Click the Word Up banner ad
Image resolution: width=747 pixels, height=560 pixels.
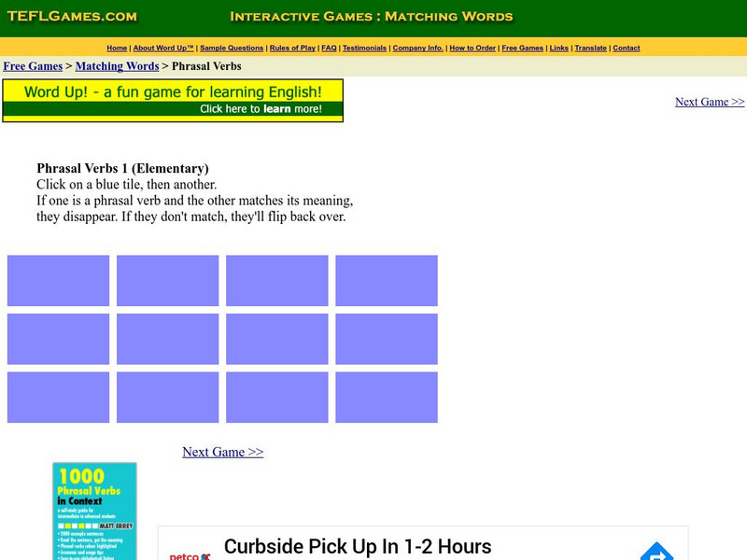click(174, 100)
